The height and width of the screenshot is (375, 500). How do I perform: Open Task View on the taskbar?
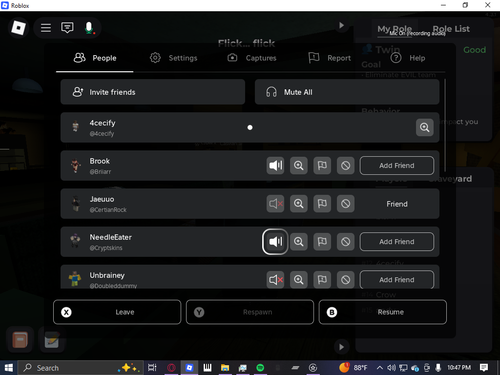pyautogui.click(x=152, y=368)
